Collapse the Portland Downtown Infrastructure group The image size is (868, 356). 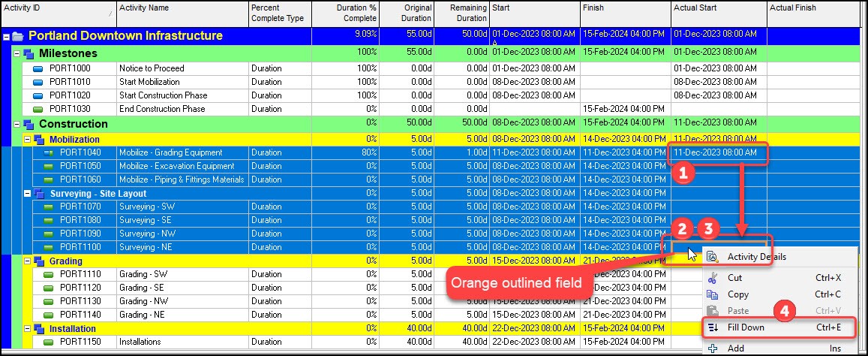pos(7,36)
